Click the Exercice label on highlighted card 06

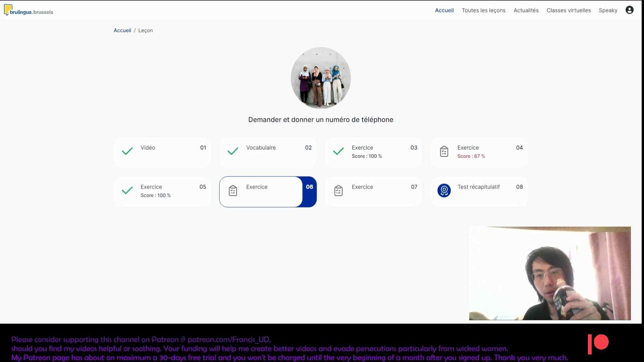click(x=257, y=187)
